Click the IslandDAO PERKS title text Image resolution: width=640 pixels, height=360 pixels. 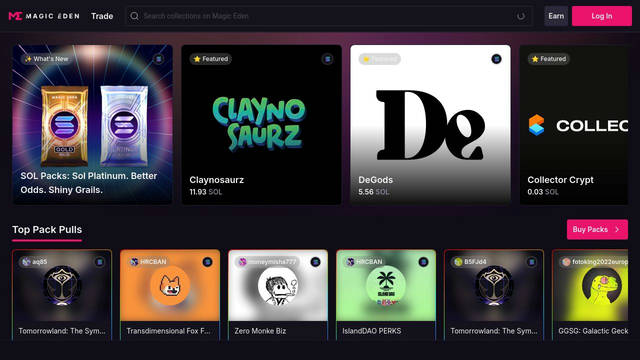pyautogui.click(x=371, y=331)
